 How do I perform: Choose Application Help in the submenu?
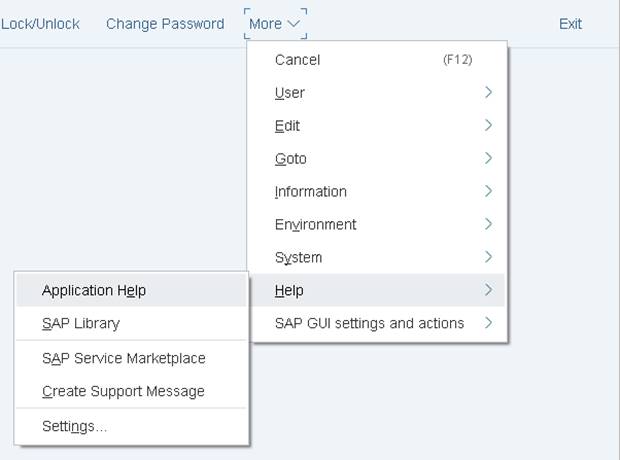94,291
